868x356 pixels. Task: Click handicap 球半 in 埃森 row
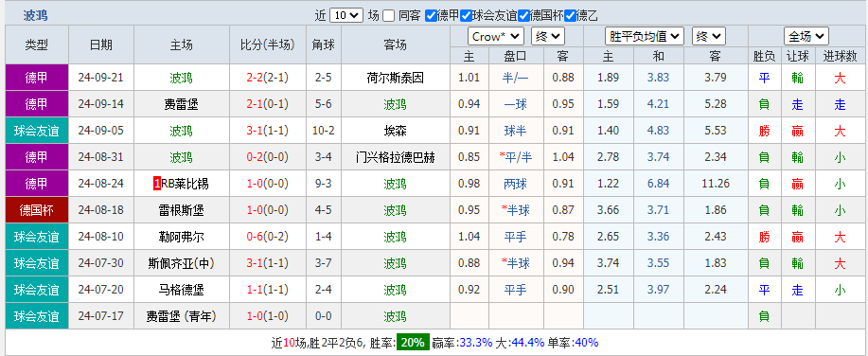coord(515,131)
